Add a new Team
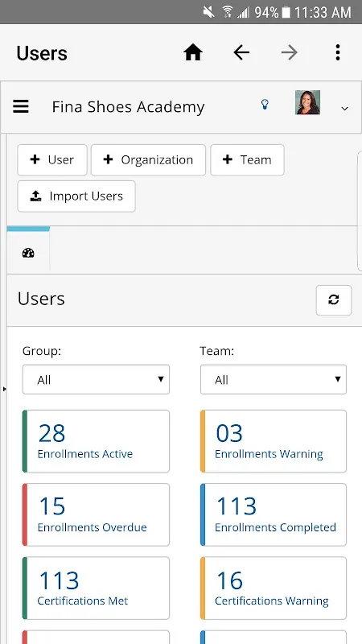This screenshot has width=362, height=644. click(248, 159)
